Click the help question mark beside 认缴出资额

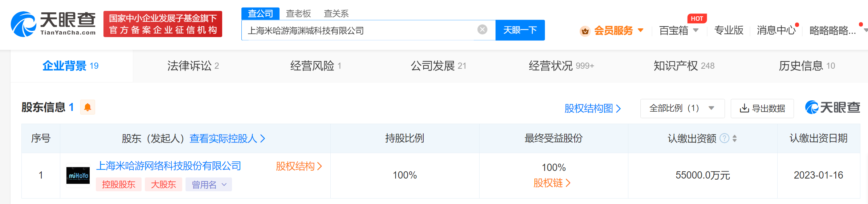(x=724, y=138)
